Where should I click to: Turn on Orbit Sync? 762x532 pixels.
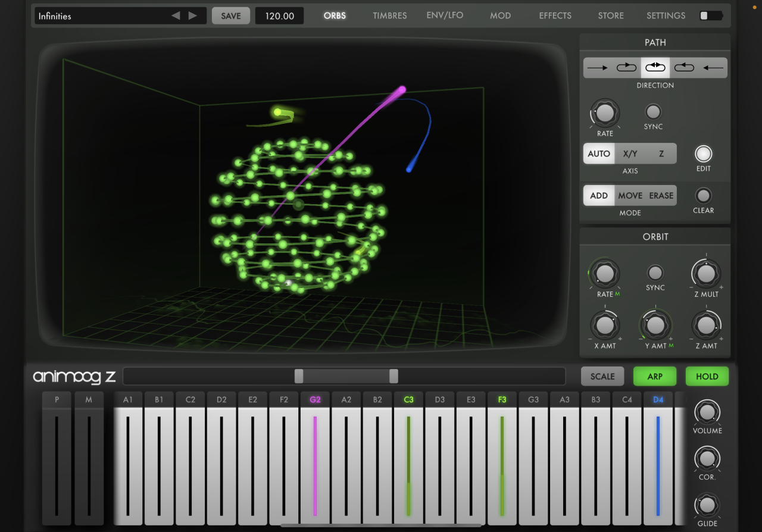click(655, 273)
